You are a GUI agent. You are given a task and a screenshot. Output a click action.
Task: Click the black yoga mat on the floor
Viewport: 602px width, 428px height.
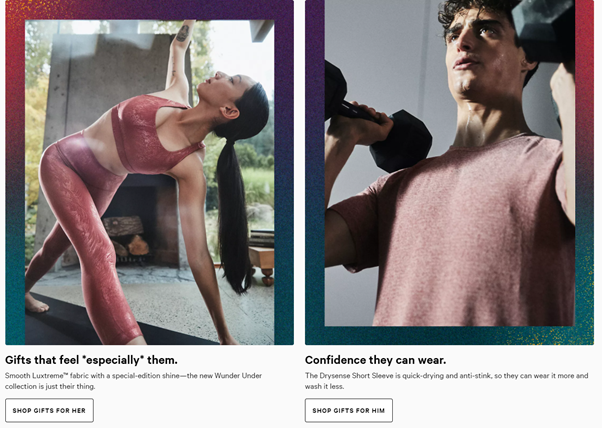[96, 324]
